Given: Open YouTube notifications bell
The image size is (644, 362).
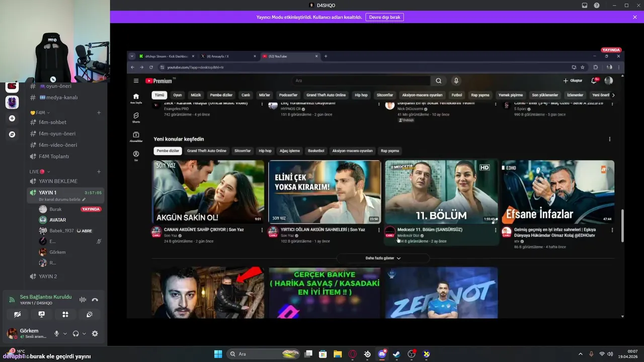Looking at the screenshot, I should [x=594, y=80].
